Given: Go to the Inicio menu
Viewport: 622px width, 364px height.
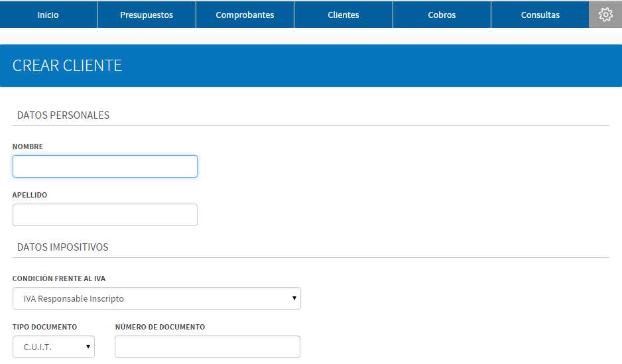Looking at the screenshot, I should [48, 15].
